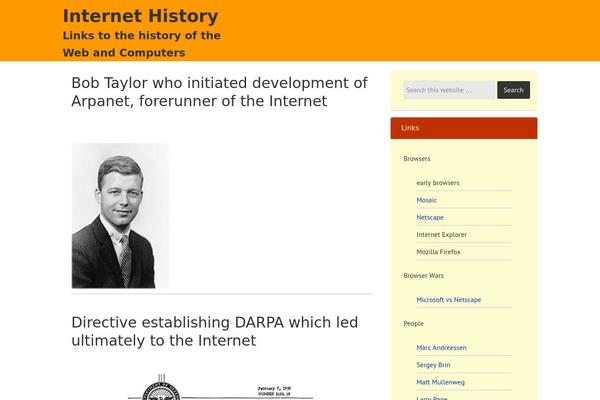Focus the 'Search this website' input field
This screenshot has width=600, height=400.
448,90
